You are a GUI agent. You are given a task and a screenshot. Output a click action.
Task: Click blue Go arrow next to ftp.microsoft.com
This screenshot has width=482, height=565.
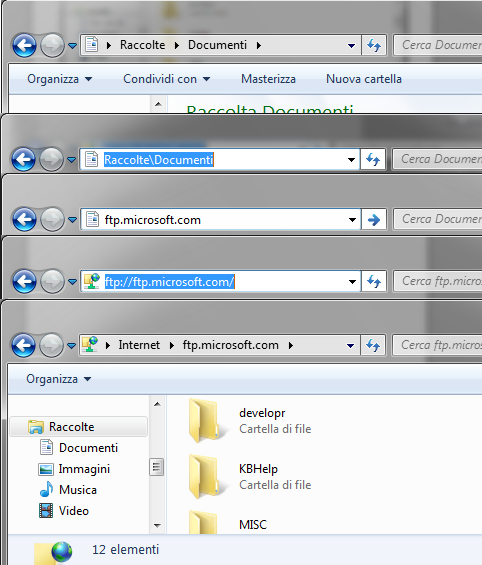click(374, 219)
